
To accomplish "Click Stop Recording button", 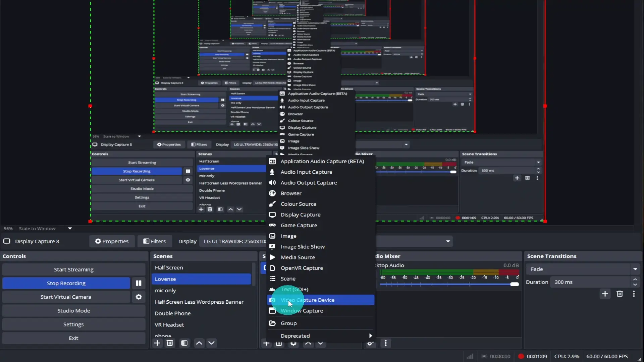I will click(66, 283).
